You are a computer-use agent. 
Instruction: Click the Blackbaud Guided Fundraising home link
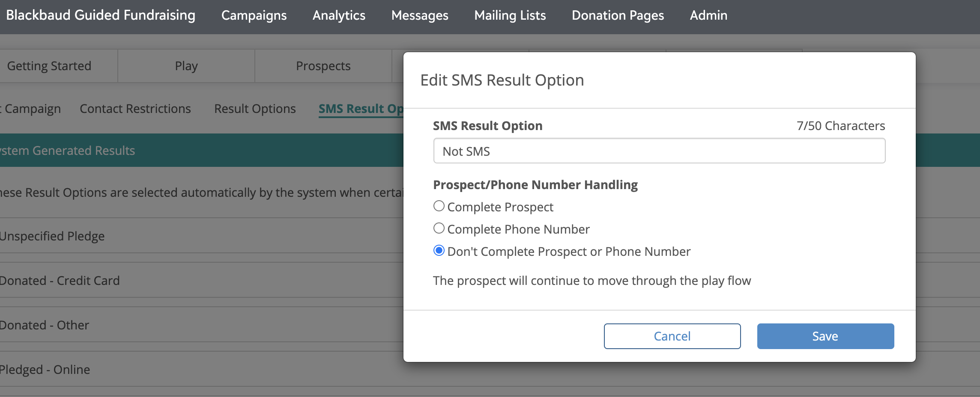click(101, 15)
